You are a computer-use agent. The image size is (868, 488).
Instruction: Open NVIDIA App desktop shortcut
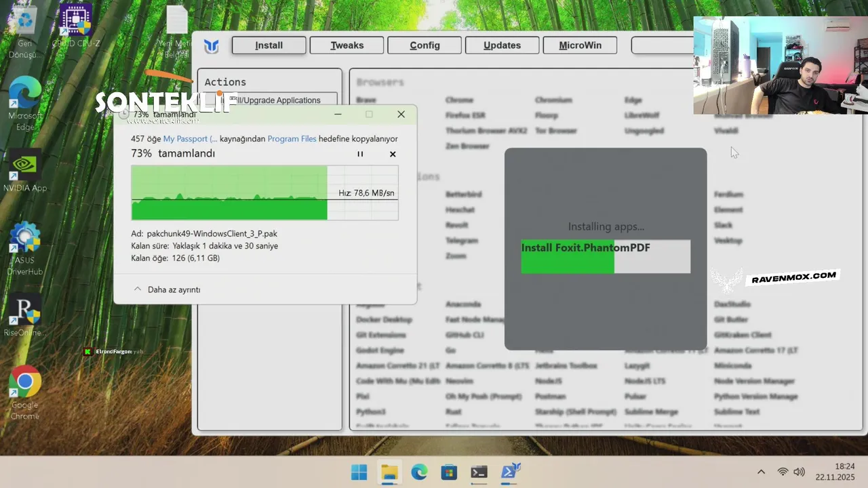(25, 171)
